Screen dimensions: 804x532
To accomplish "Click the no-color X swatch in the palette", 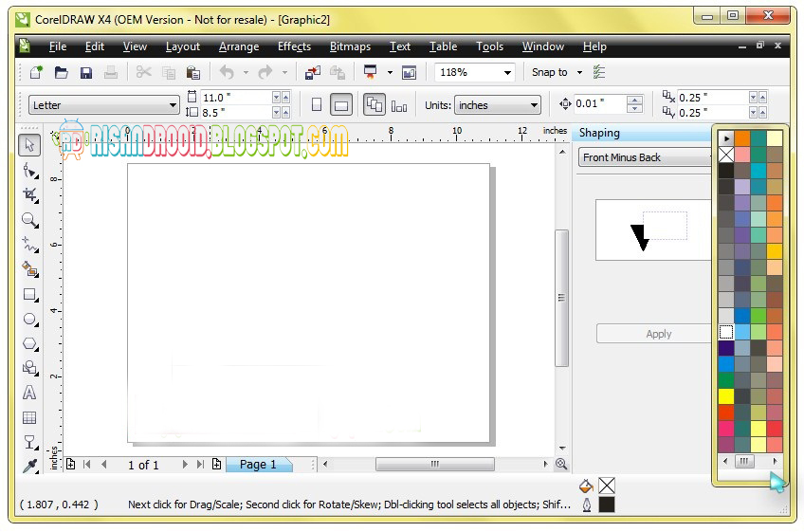I will pyautogui.click(x=726, y=155).
